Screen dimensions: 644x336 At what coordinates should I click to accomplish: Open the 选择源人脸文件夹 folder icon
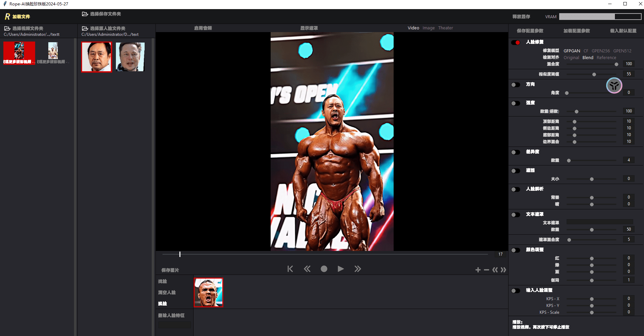pos(85,28)
